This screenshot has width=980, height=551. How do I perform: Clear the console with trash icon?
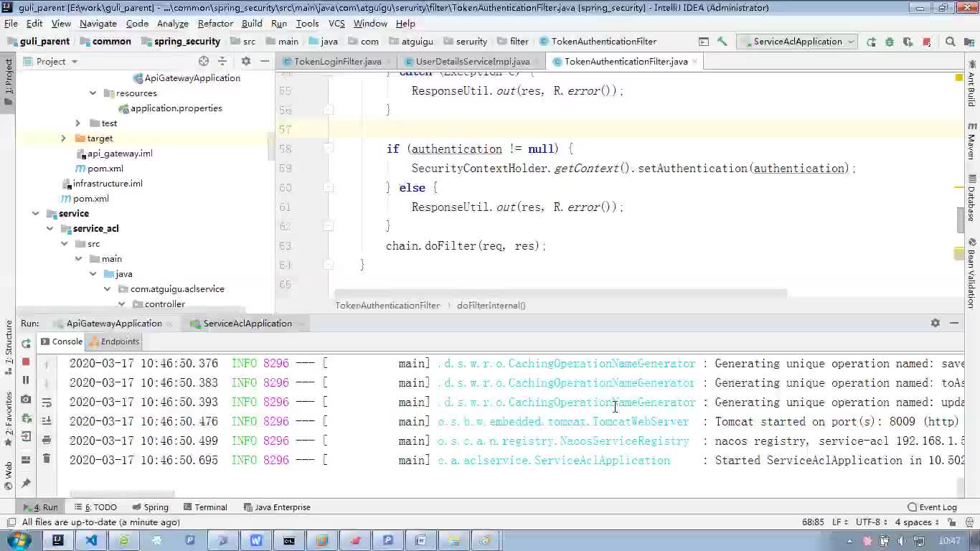click(47, 458)
